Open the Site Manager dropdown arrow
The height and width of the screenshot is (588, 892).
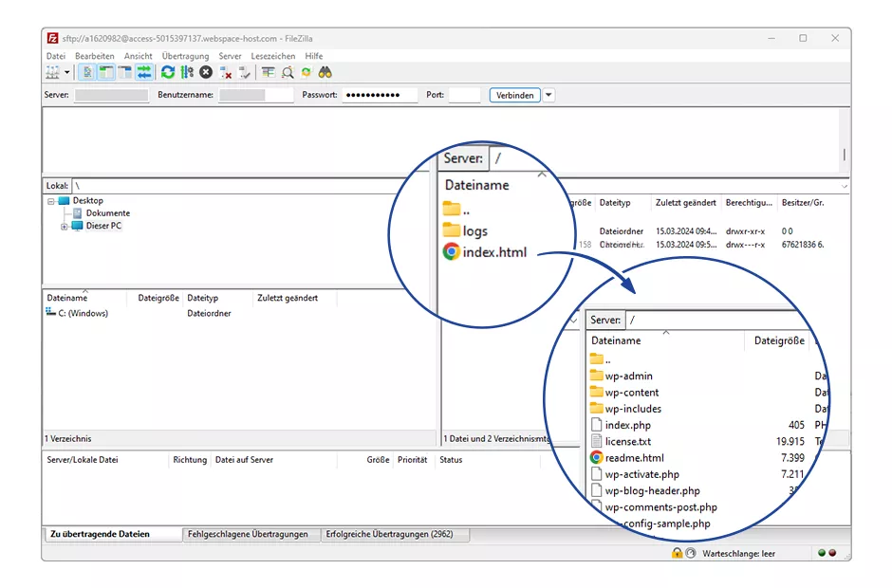(66, 72)
